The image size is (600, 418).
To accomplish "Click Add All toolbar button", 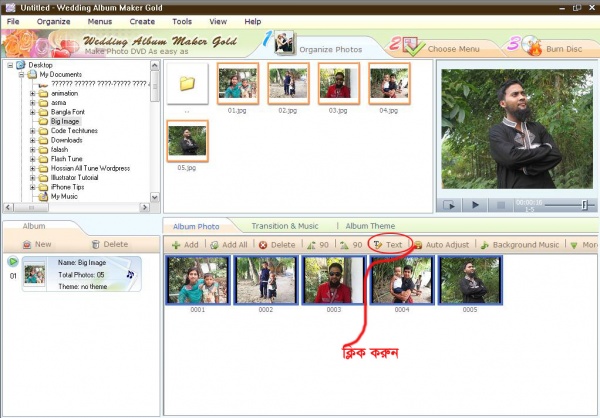I will click(x=229, y=245).
